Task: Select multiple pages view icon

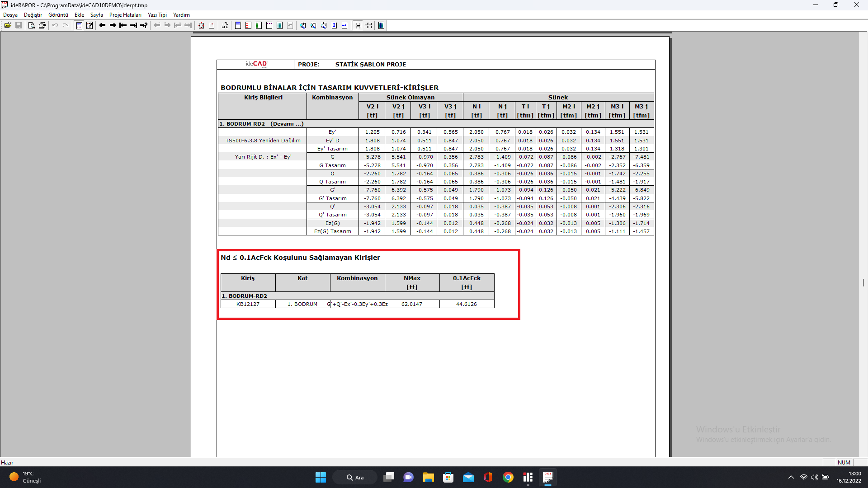Action: click(x=368, y=25)
